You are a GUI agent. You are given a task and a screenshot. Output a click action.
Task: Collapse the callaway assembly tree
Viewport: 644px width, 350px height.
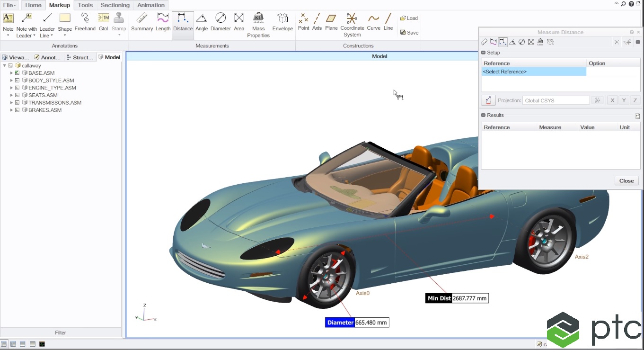coord(5,65)
